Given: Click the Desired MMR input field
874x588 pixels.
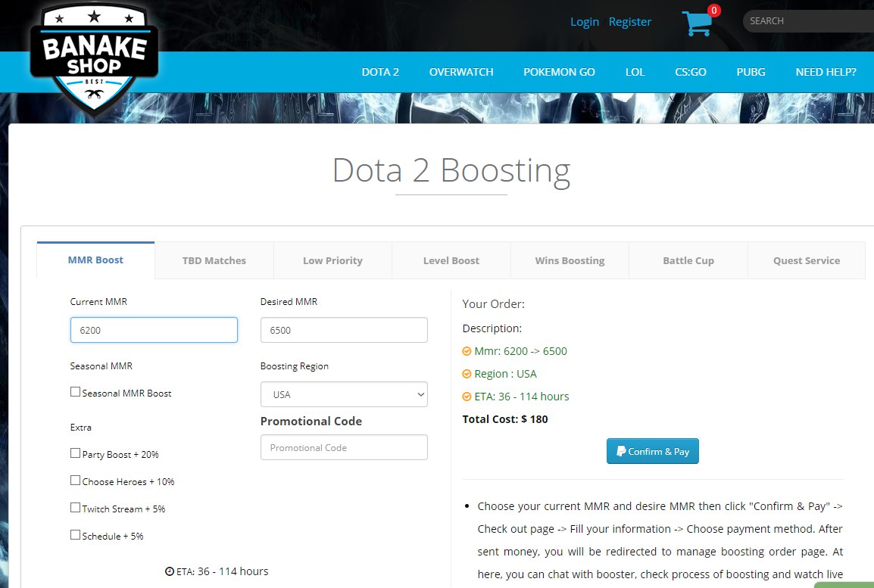Looking at the screenshot, I should click(x=344, y=330).
